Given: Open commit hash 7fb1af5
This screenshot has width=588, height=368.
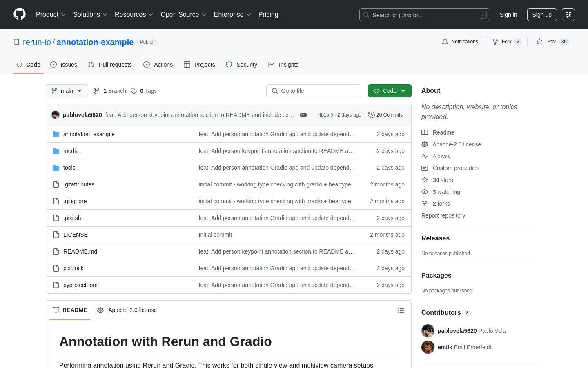Looking at the screenshot, I should pos(325,115).
